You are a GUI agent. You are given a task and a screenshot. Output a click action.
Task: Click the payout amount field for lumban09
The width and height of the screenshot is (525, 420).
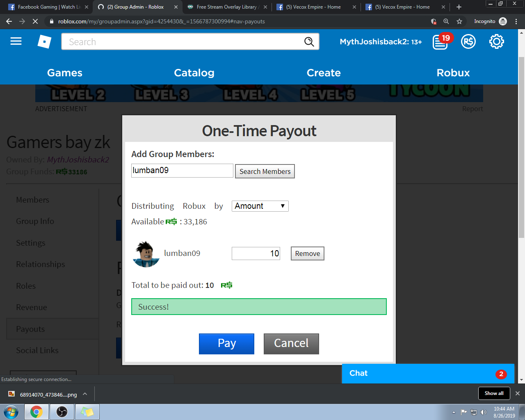tap(256, 253)
